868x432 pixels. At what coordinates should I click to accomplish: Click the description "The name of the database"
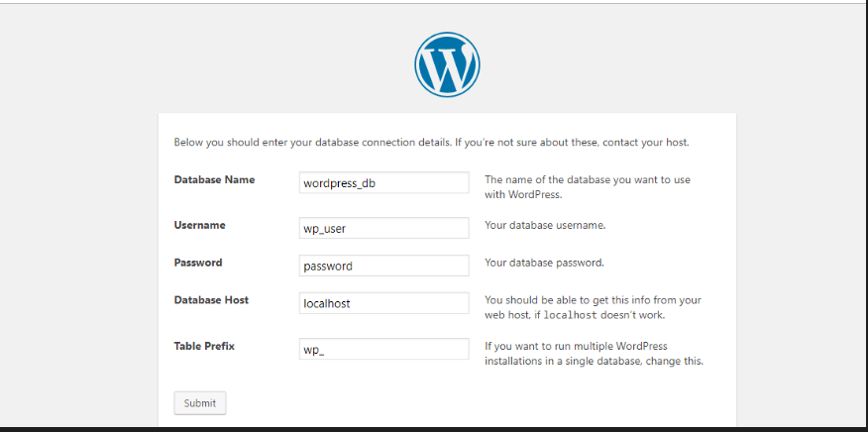pos(588,187)
